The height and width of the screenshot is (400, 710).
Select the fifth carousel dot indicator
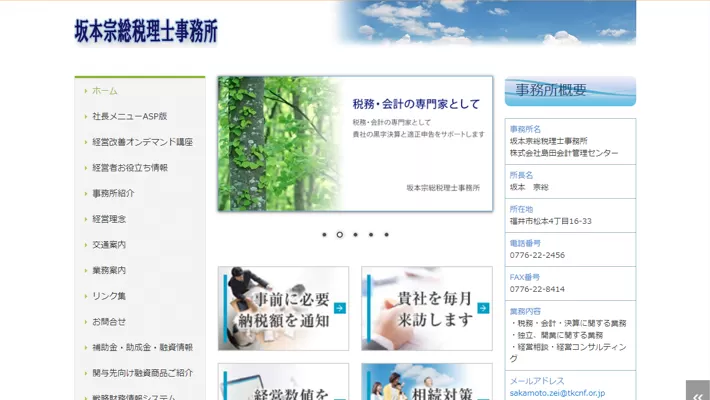click(387, 235)
